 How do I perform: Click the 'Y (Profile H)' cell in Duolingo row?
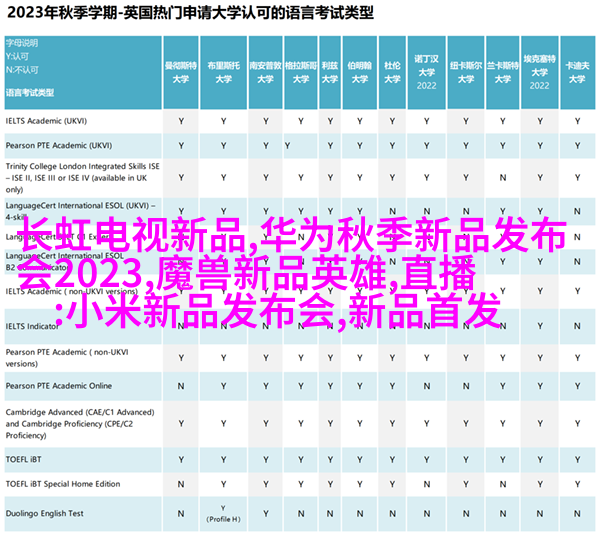pyautogui.click(x=223, y=513)
